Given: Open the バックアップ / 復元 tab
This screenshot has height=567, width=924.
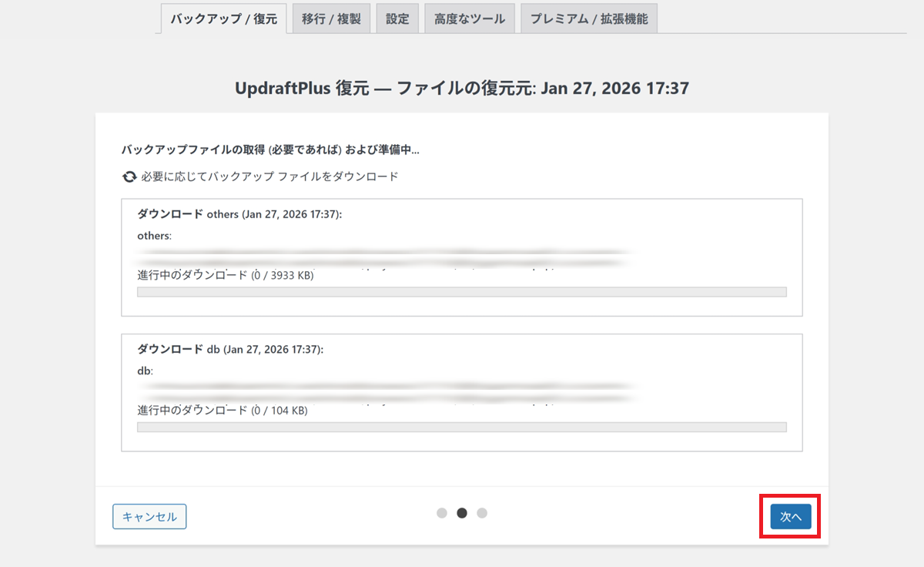Looking at the screenshot, I should pyautogui.click(x=223, y=19).
